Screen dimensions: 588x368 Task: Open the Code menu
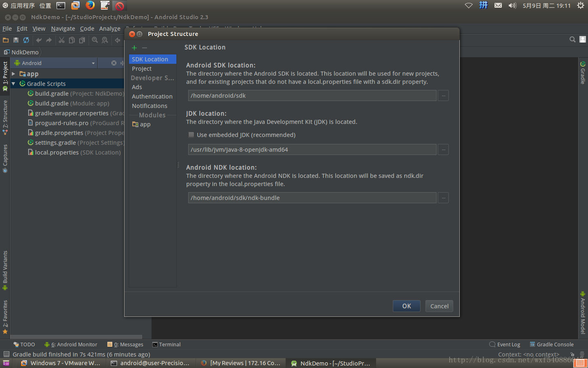click(87, 29)
